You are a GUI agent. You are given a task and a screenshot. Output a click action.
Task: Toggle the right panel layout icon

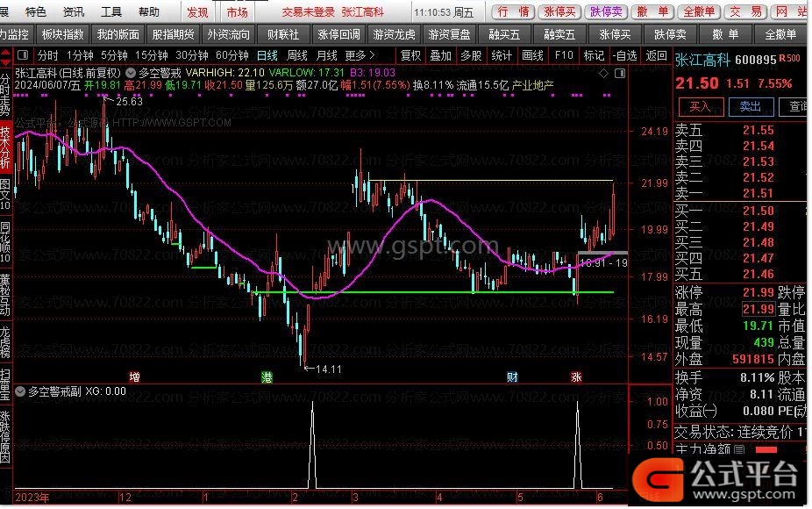tap(619, 74)
